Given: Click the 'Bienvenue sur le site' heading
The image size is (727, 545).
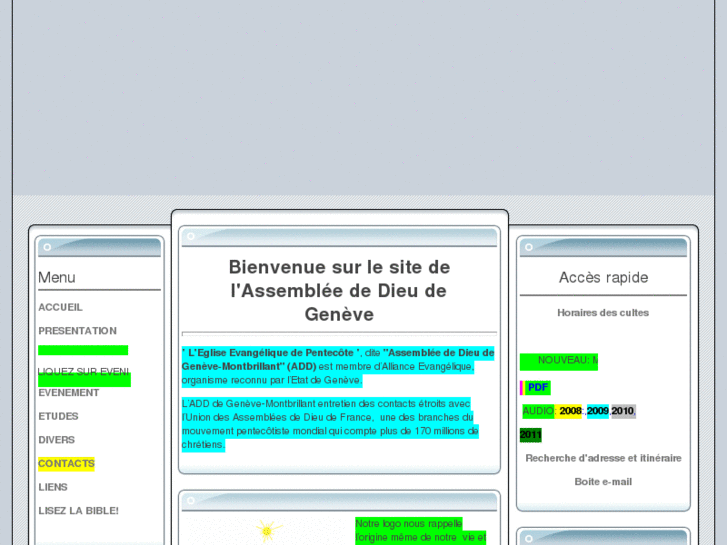Looking at the screenshot, I should [x=339, y=291].
